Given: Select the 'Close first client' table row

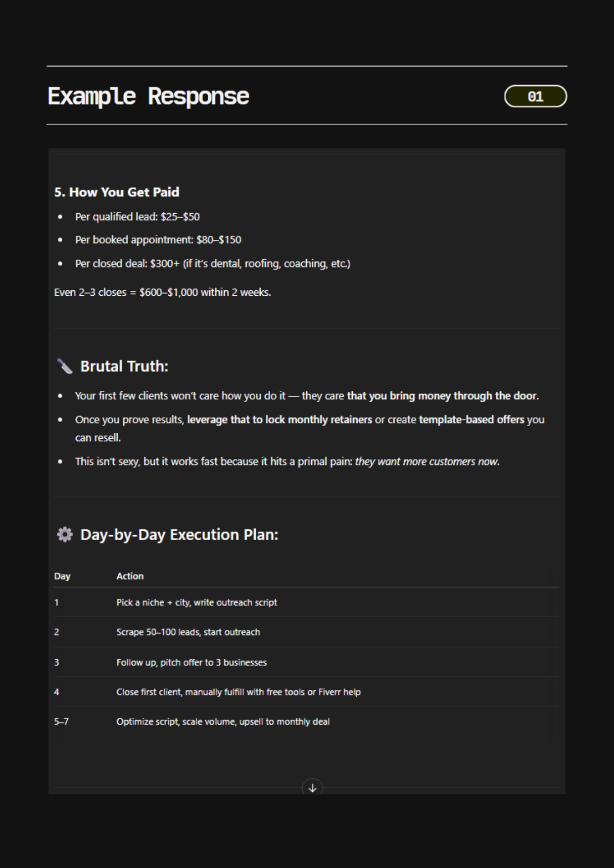Looking at the screenshot, I should (307, 692).
